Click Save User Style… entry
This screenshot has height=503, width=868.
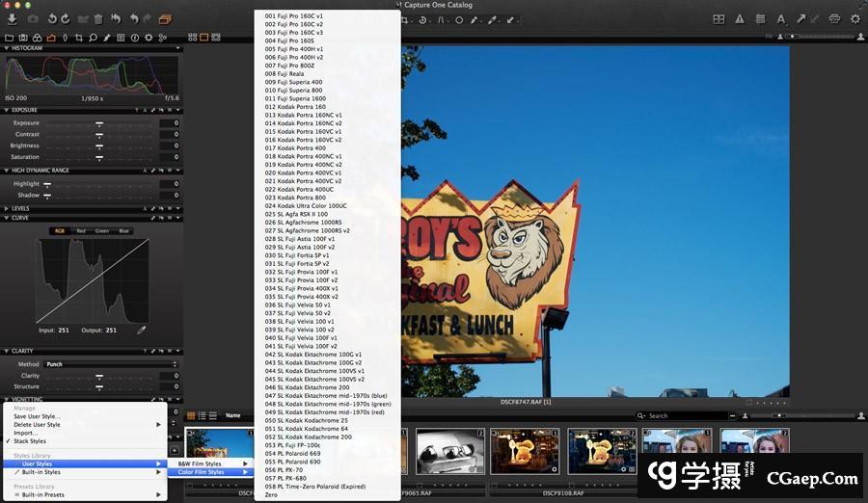pyautogui.click(x=37, y=416)
